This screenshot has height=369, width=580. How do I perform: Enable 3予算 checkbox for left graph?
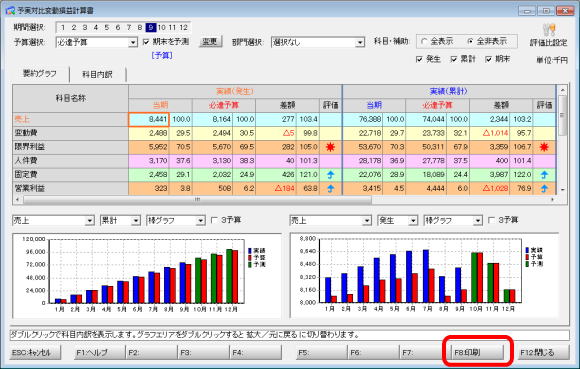214,220
